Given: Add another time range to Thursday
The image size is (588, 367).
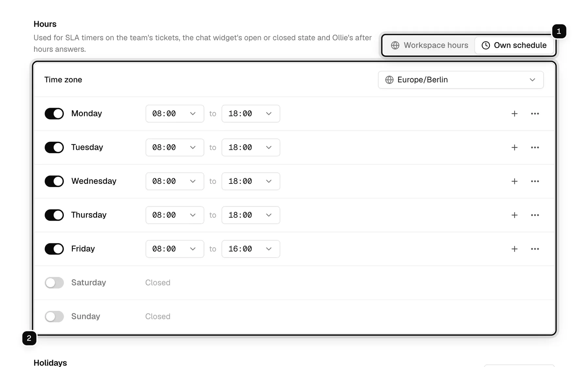Looking at the screenshot, I should (x=514, y=215).
